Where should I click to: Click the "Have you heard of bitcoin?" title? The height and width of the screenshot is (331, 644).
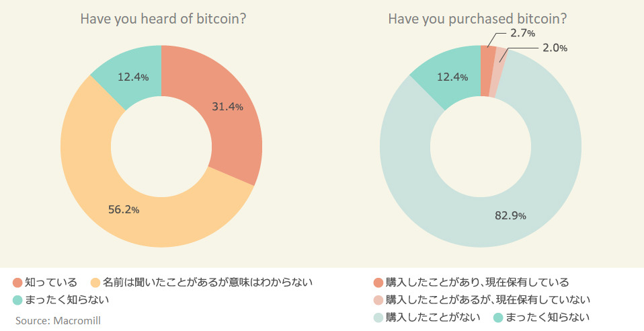coord(163,18)
